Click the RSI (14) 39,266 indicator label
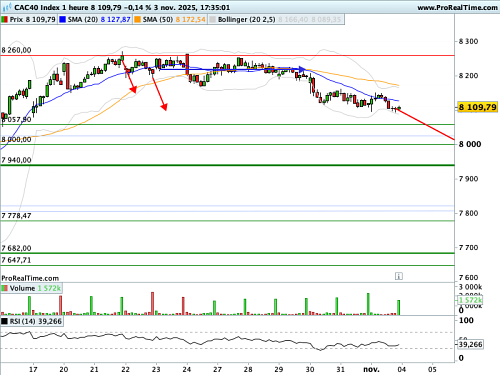 click(36, 321)
